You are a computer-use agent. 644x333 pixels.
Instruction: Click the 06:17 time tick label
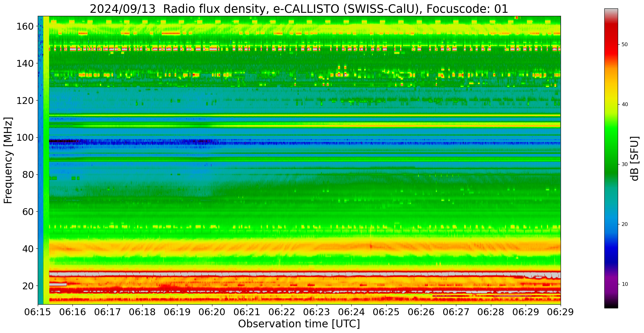click(x=108, y=312)
